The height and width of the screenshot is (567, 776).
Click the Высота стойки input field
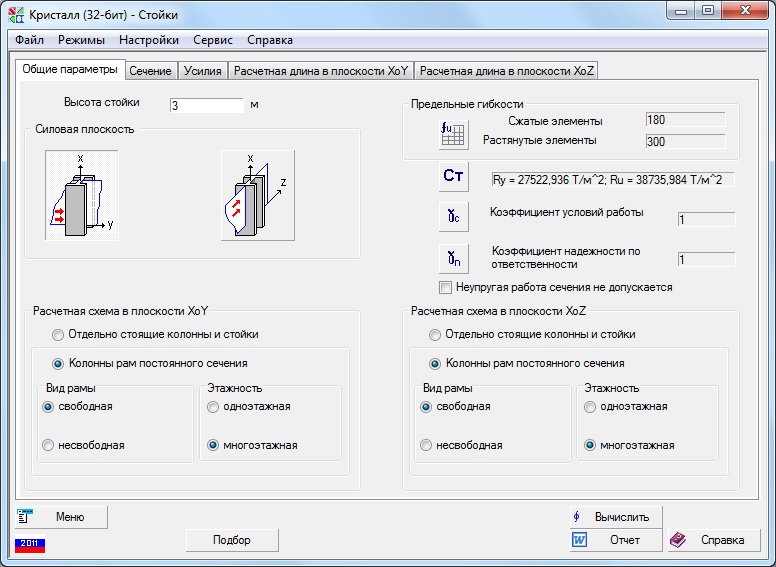point(207,104)
